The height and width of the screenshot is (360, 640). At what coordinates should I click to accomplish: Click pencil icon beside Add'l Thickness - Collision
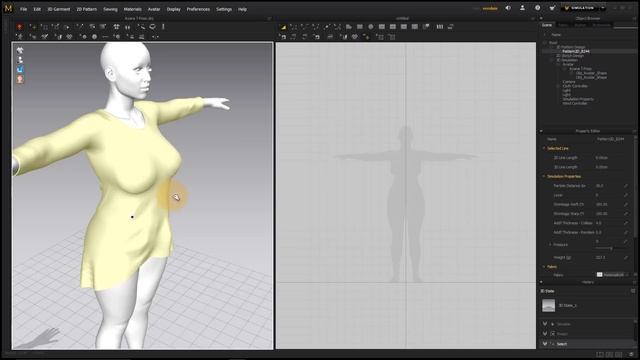tap(626, 223)
